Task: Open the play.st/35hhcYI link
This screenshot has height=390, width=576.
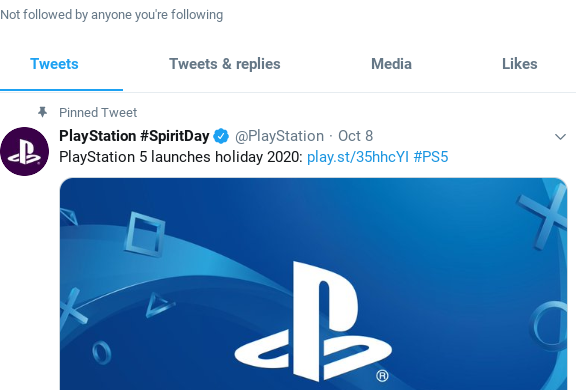Action: tap(357, 157)
